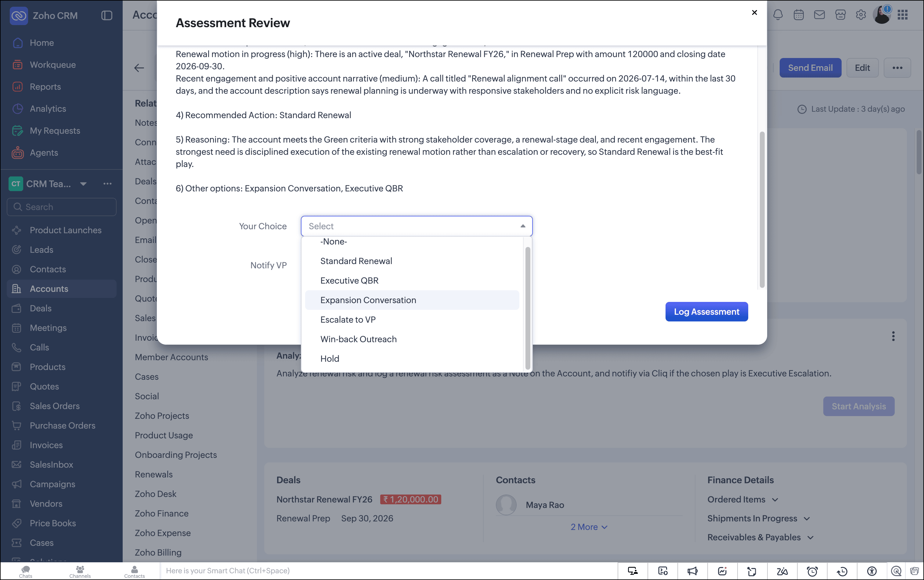Image resolution: width=924 pixels, height=580 pixels.
Task: Jump to Member Accounts related list
Action: (171, 357)
